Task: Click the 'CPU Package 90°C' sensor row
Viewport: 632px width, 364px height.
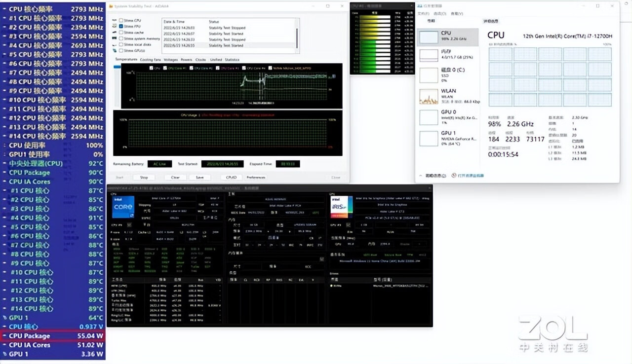Action: pos(53,173)
